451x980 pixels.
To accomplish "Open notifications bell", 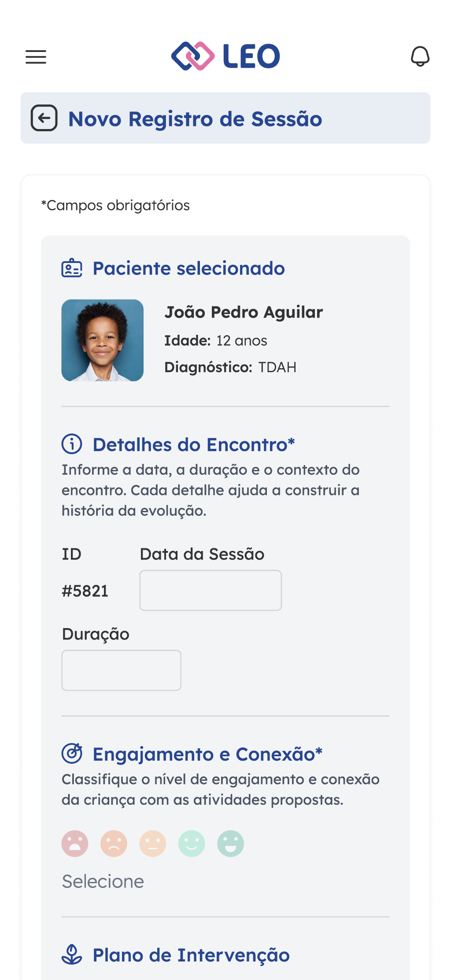I will pyautogui.click(x=420, y=56).
